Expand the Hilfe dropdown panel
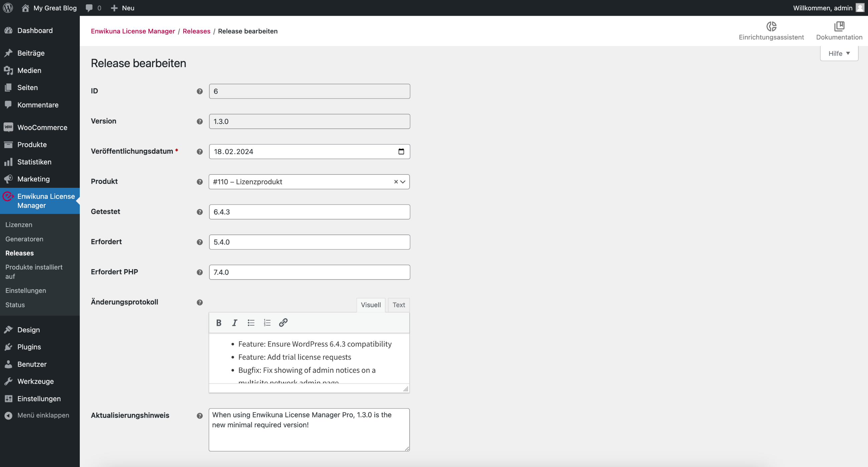 click(839, 53)
